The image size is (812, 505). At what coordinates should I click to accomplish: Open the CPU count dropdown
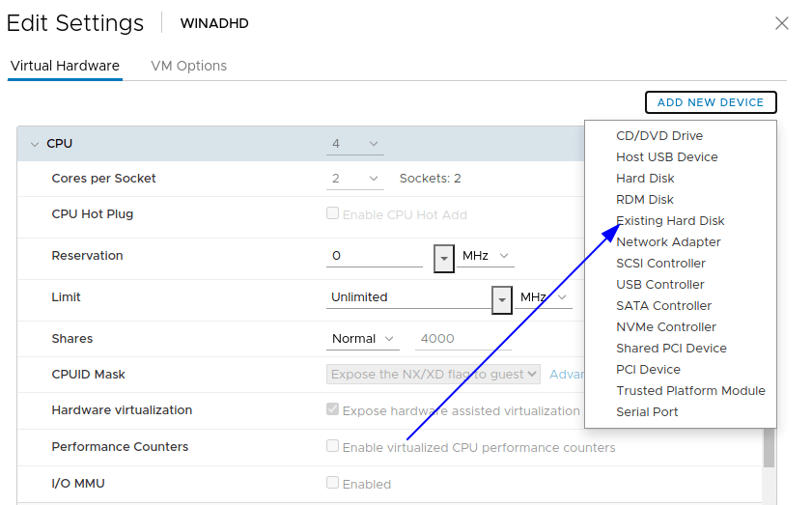(354, 144)
